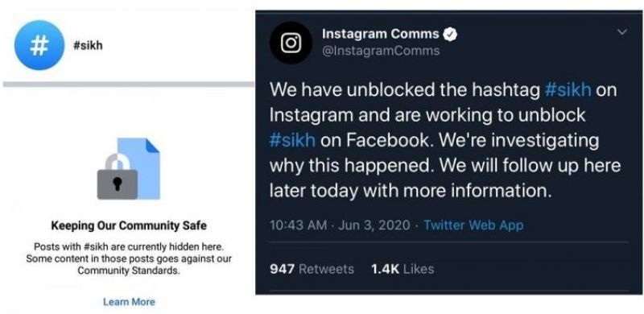Click the second #sikh hashtag before Facebook

[292, 141]
